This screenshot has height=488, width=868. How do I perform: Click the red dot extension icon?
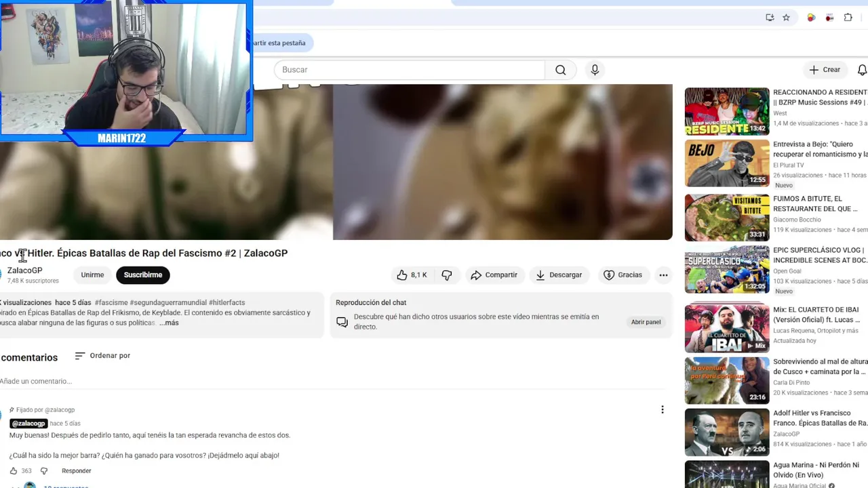click(x=829, y=18)
